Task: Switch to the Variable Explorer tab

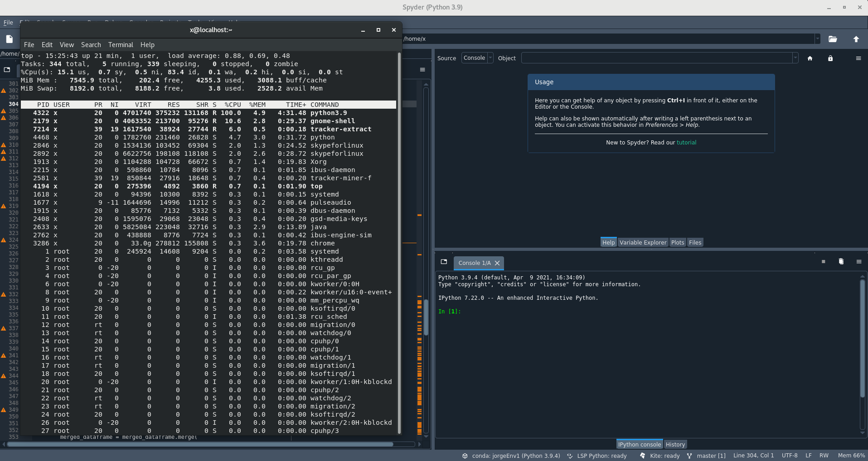Action: (643, 242)
